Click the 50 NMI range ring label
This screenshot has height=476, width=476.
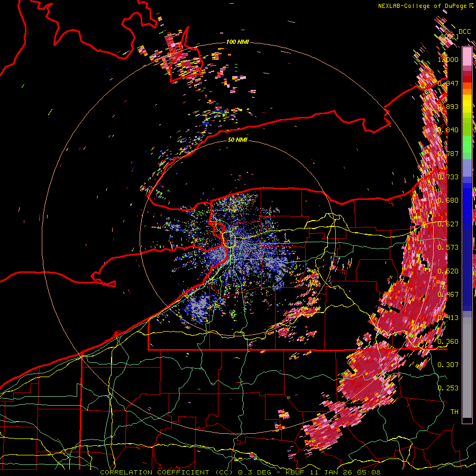click(237, 140)
